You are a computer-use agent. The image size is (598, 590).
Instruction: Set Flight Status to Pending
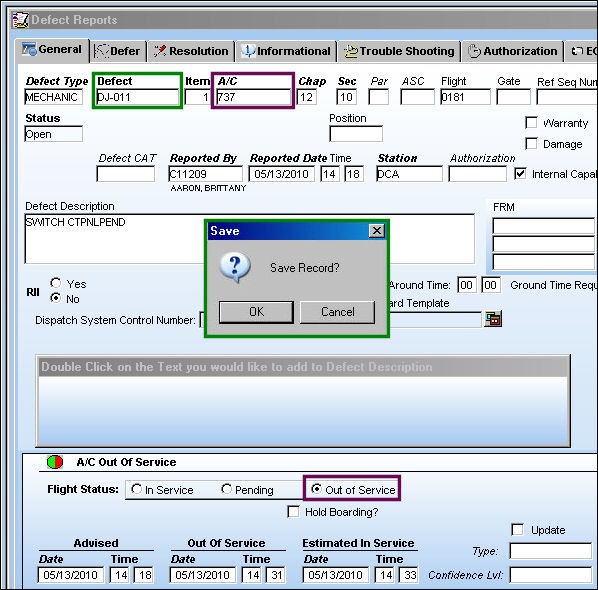(x=226, y=489)
